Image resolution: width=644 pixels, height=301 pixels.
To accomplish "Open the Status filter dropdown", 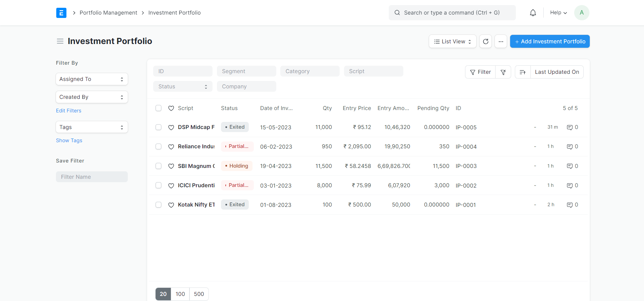I will pyautogui.click(x=183, y=86).
